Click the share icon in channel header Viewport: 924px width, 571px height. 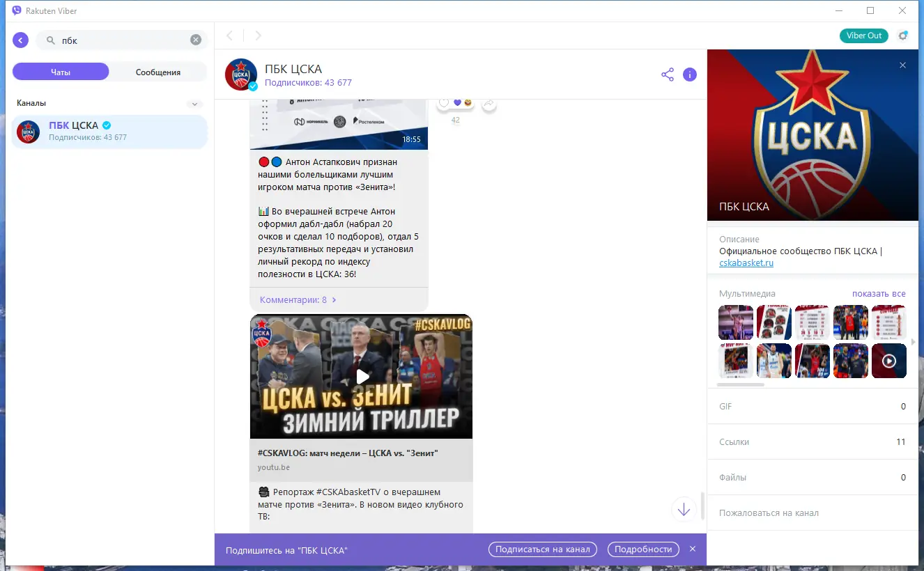(667, 74)
